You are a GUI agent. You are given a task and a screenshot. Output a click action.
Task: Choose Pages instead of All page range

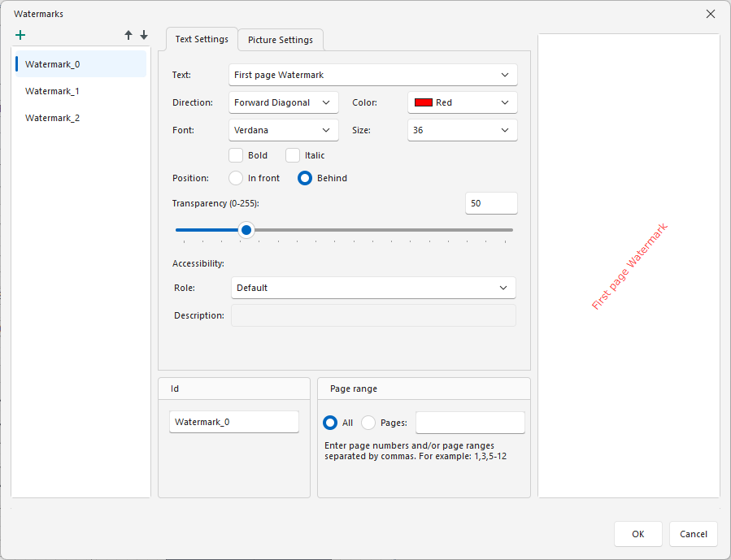click(x=370, y=423)
